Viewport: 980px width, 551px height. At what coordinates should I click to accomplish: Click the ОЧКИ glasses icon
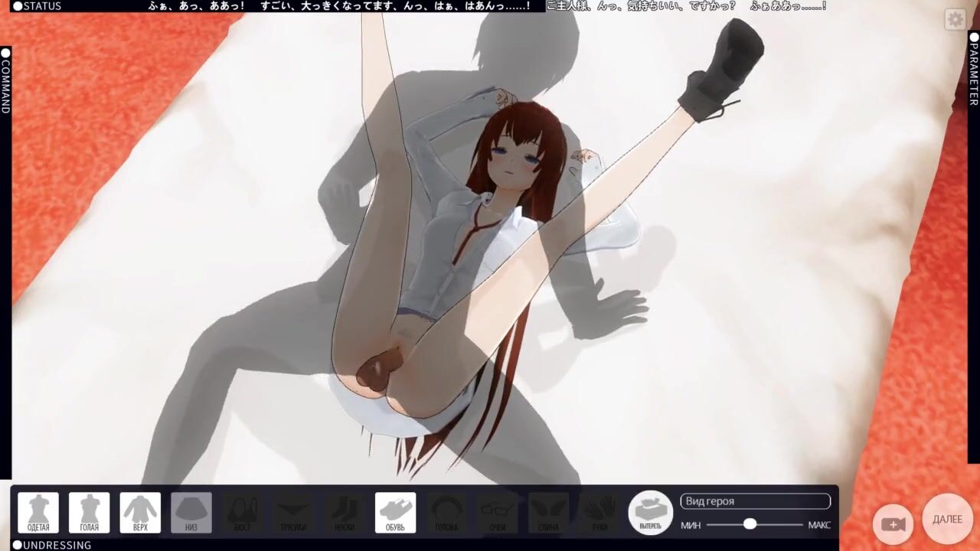pos(497,512)
